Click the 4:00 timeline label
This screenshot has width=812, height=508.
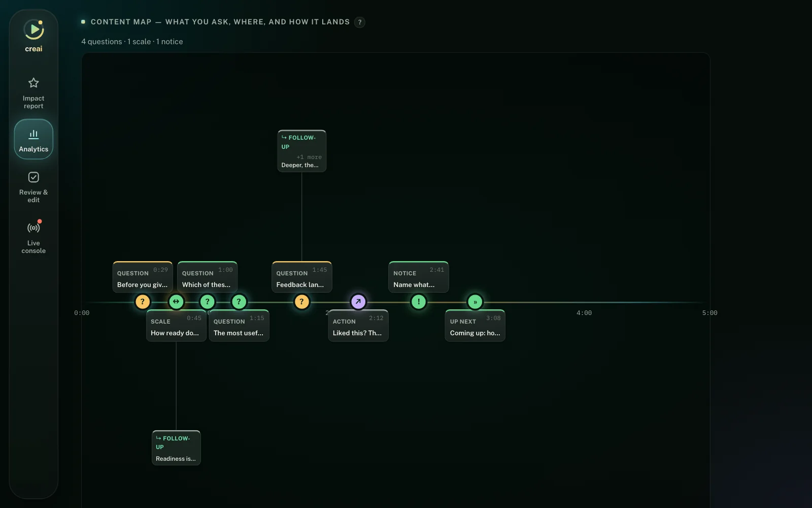(x=584, y=313)
